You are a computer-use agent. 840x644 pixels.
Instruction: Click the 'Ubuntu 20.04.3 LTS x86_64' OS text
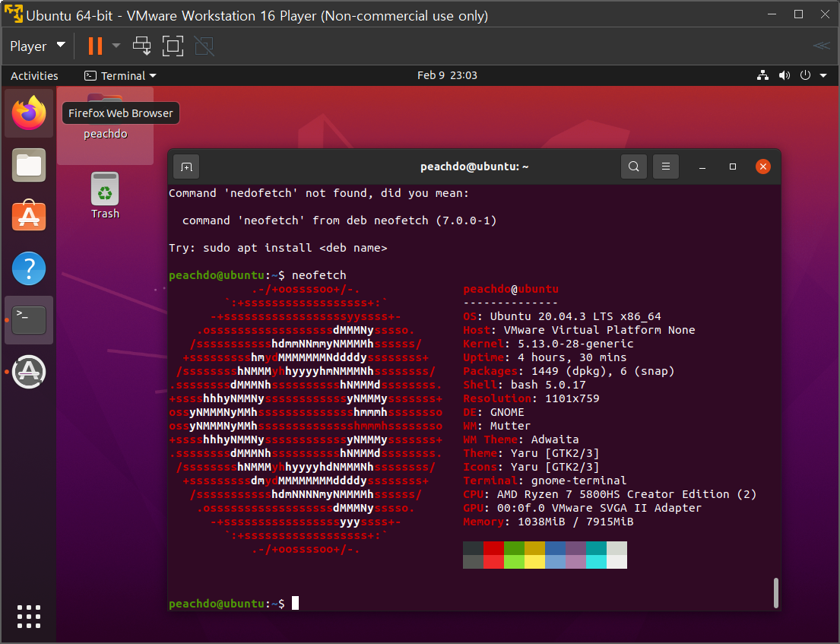coord(575,316)
